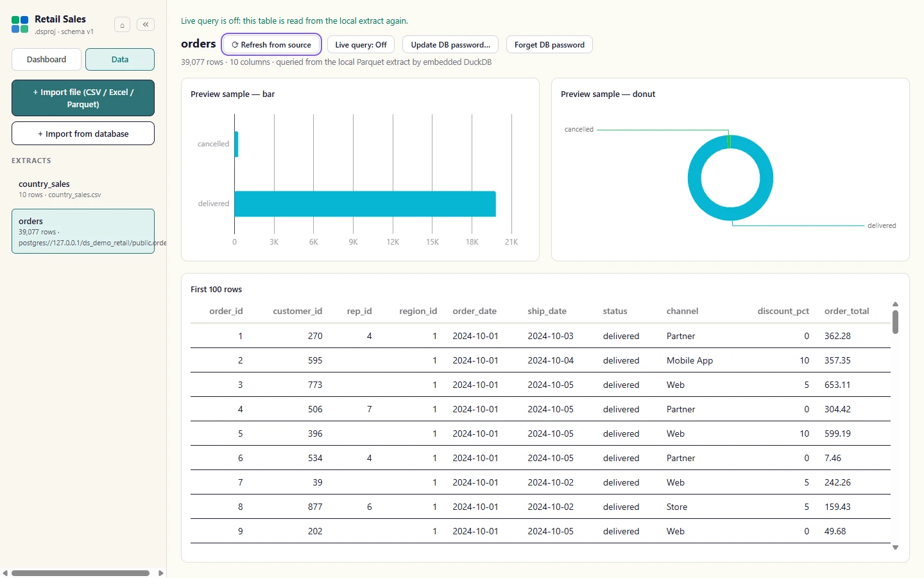The height and width of the screenshot is (578, 924).
Task: Click customer id cell 773
Action: (315, 385)
